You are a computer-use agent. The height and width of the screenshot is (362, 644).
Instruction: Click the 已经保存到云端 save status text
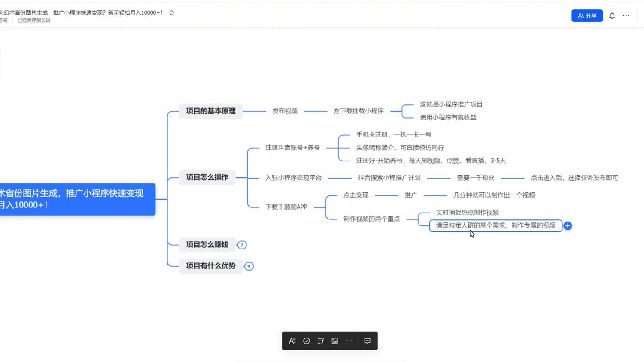[x=34, y=20]
